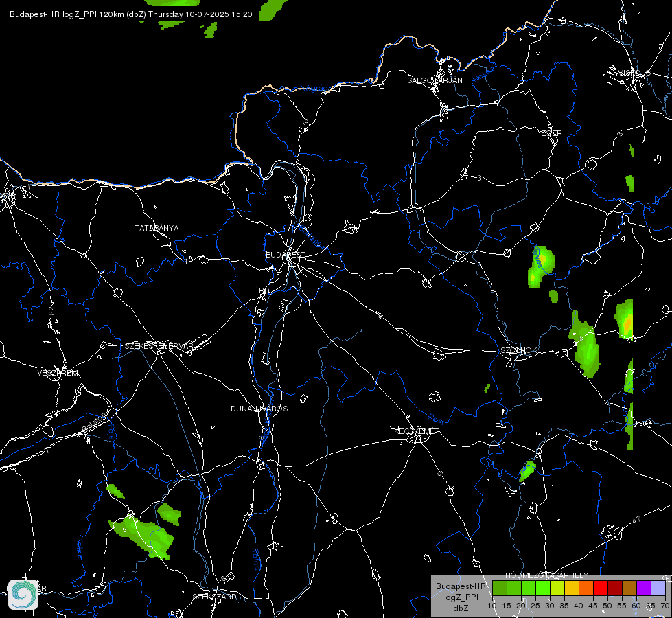Click the legend scale value '60'
Image resolution: width=672 pixels, height=618 pixels.
click(636, 606)
